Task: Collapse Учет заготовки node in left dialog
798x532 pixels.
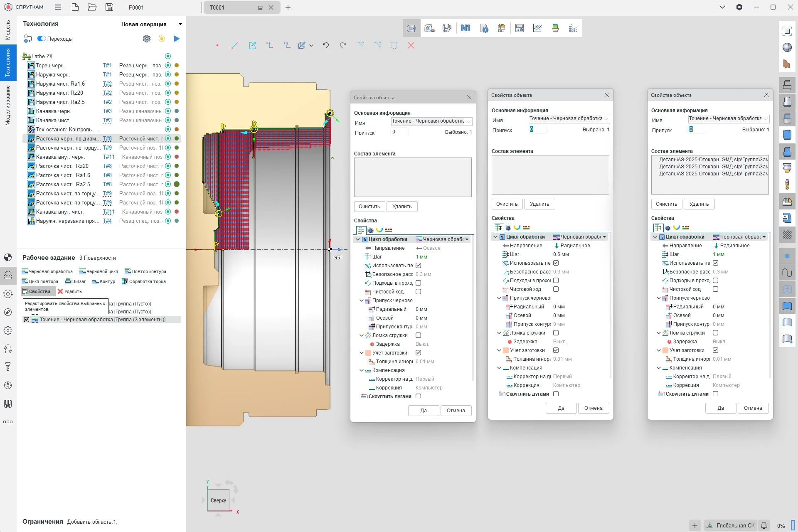Action: 362,353
